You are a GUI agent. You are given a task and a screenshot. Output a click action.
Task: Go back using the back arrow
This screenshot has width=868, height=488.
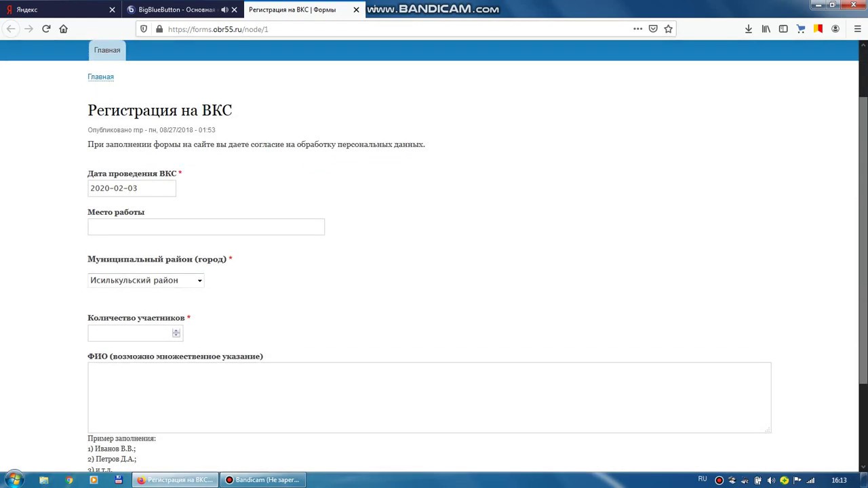click(11, 29)
